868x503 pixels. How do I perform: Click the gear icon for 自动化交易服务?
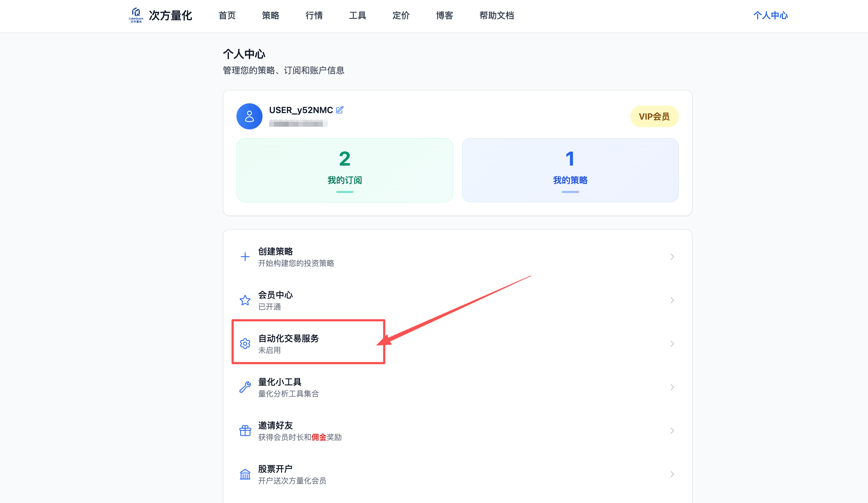[245, 343]
